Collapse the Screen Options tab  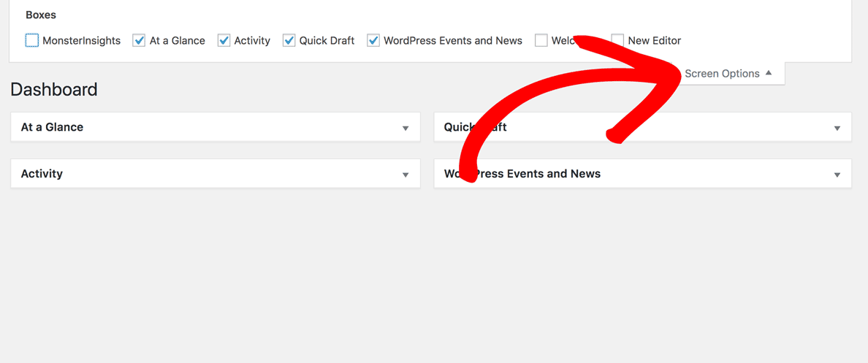(x=722, y=74)
